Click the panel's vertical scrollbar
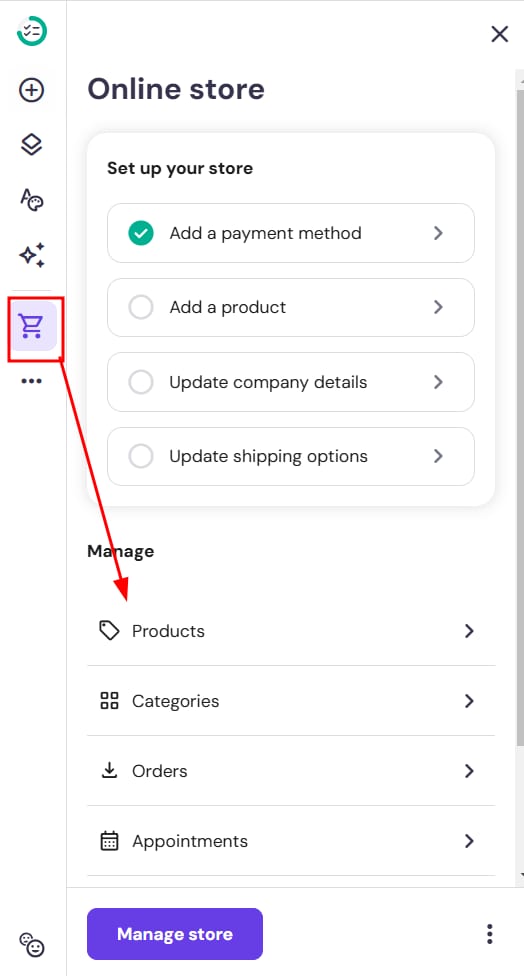524x976 pixels. pyautogui.click(x=520, y=417)
